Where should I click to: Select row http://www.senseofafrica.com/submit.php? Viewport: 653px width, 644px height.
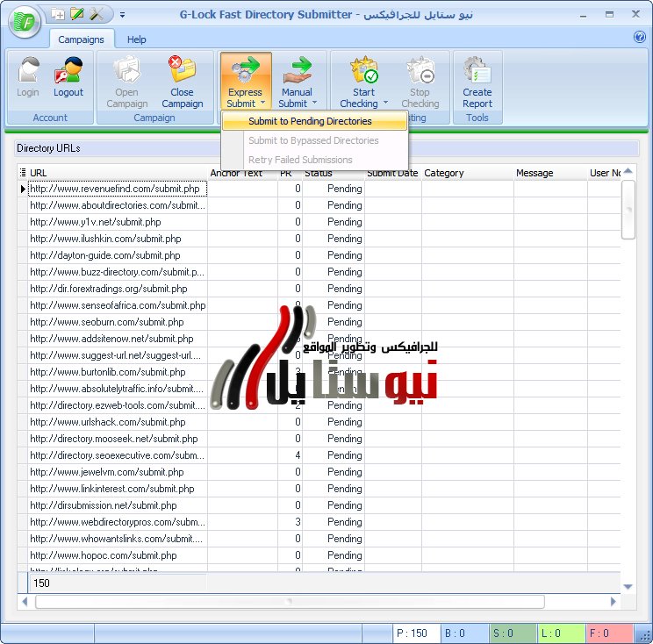(x=118, y=305)
